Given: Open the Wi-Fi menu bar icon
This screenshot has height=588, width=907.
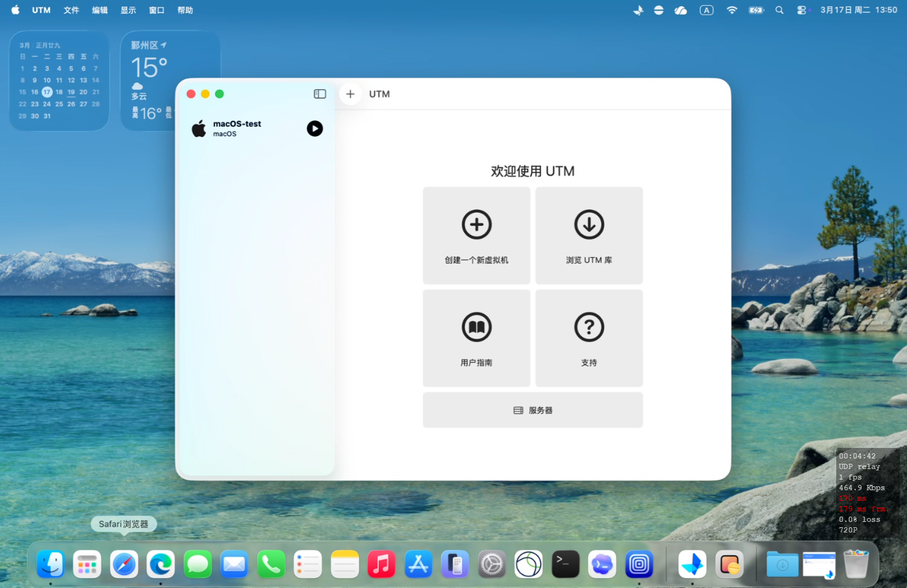Looking at the screenshot, I should coord(731,10).
